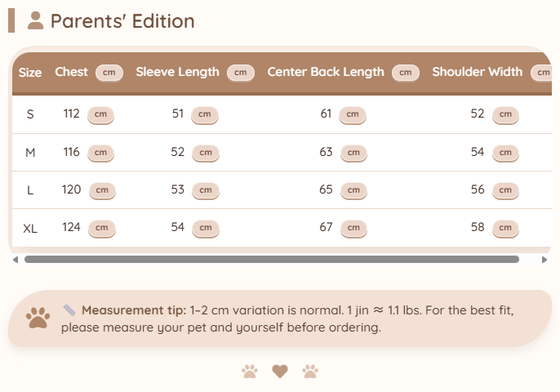Viewport: 560px width, 392px height.
Task: Toggle cm unit beside Center Back Length header
Action: 405,73
